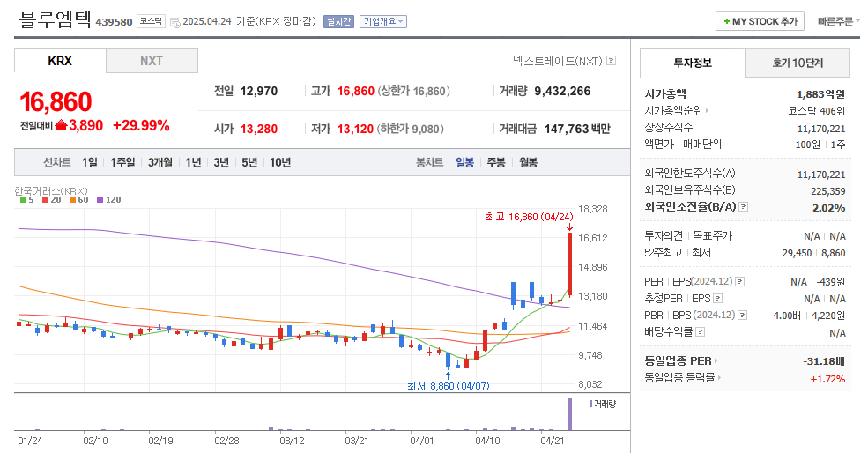Click the 블루엠텍 stock title

pyautogui.click(x=56, y=20)
